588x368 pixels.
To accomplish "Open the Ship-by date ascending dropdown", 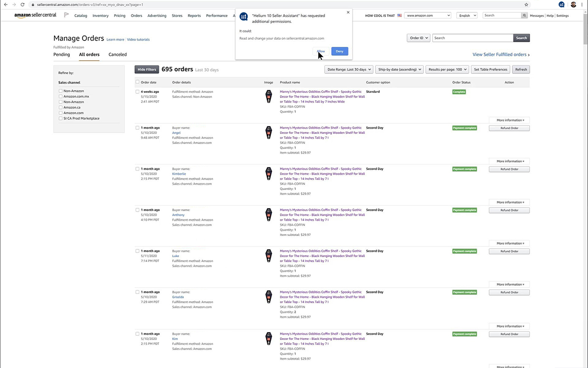I will [399, 69].
